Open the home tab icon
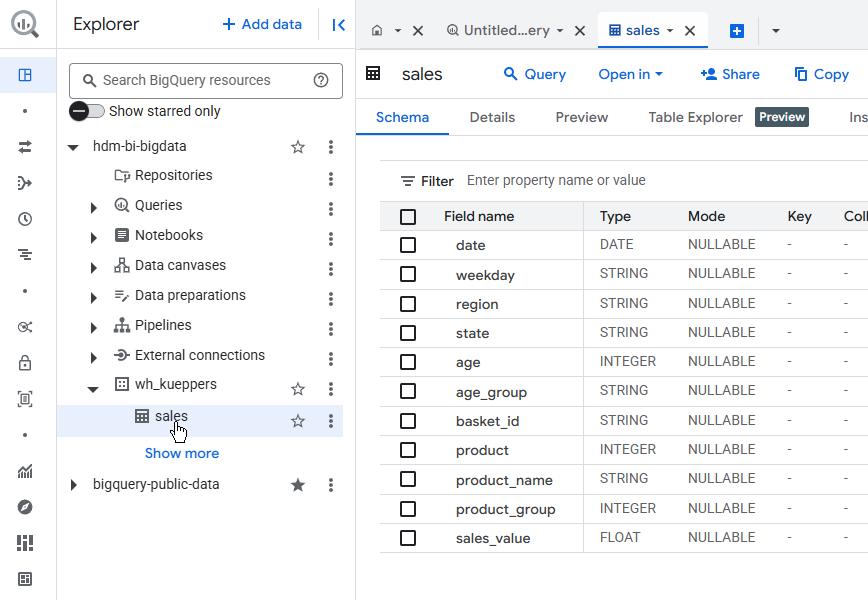The height and width of the screenshot is (600, 868). click(377, 30)
